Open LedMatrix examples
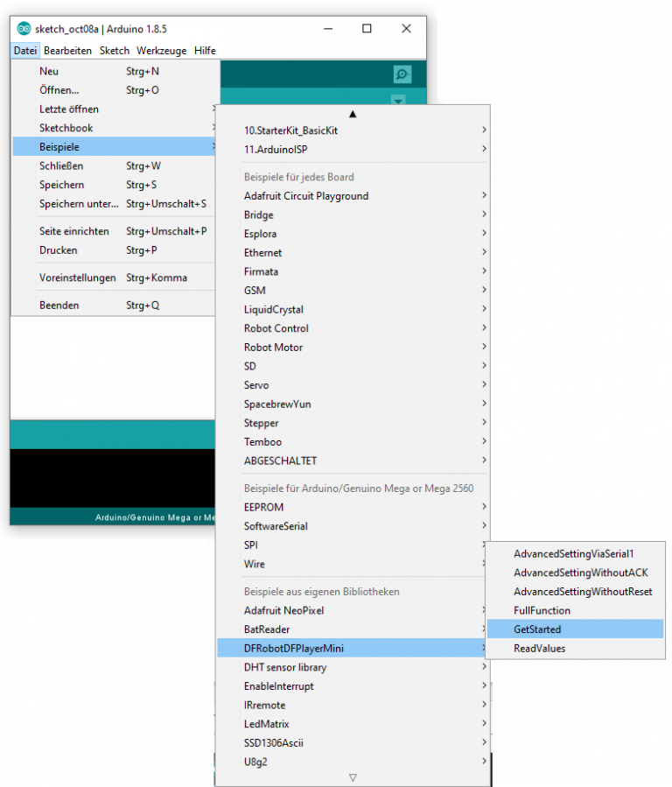Screen dimensions: 672x787 pyautogui.click(x=353, y=724)
